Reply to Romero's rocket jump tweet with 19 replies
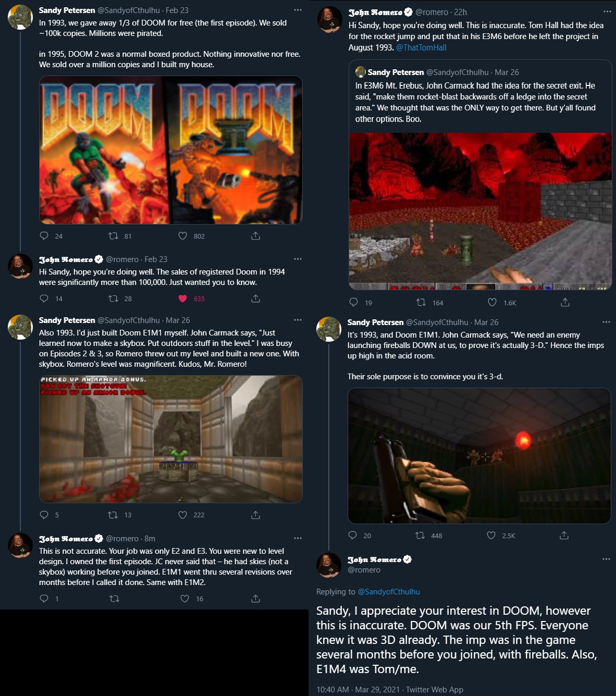This screenshot has height=696, width=616. click(353, 302)
